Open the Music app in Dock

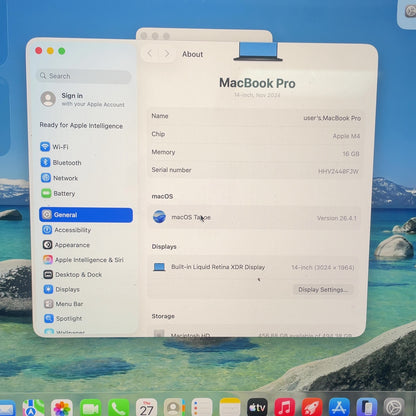pyautogui.click(x=284, y=407)
